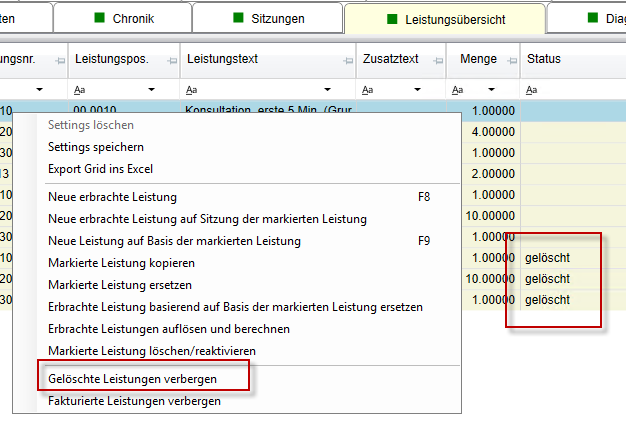Click the Aa filter icon under Menge

453,89
